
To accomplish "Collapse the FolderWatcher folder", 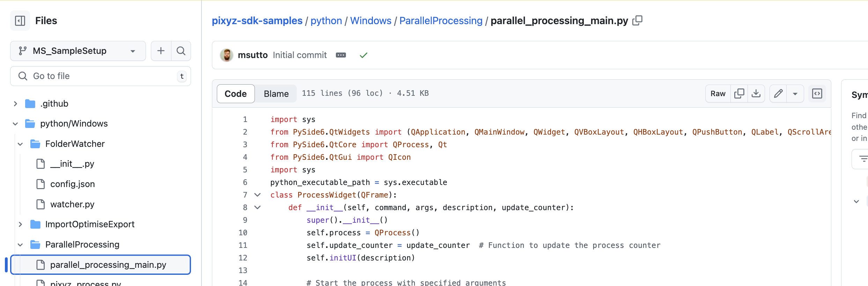I will 20,144.
